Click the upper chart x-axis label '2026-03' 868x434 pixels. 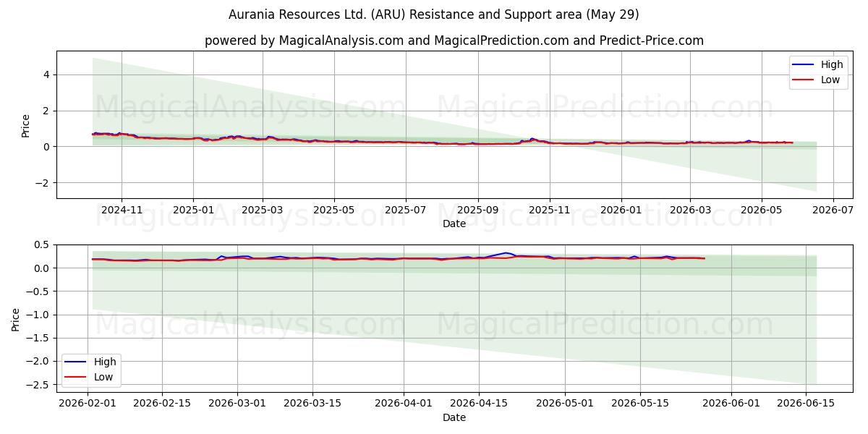(689, 210)
